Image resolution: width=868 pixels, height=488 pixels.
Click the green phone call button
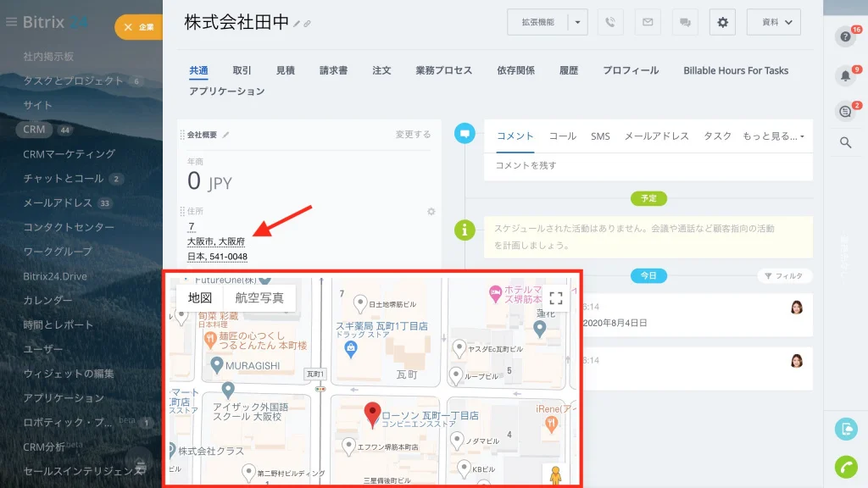(x=846, y=467)
